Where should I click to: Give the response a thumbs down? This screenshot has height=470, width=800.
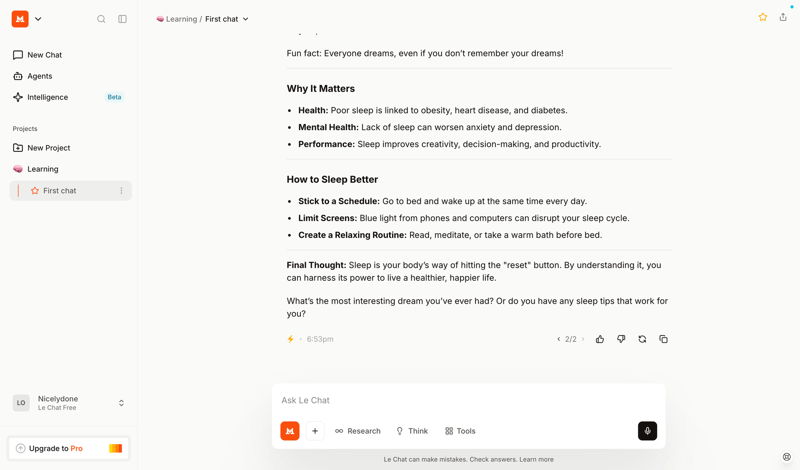(621, 339)
